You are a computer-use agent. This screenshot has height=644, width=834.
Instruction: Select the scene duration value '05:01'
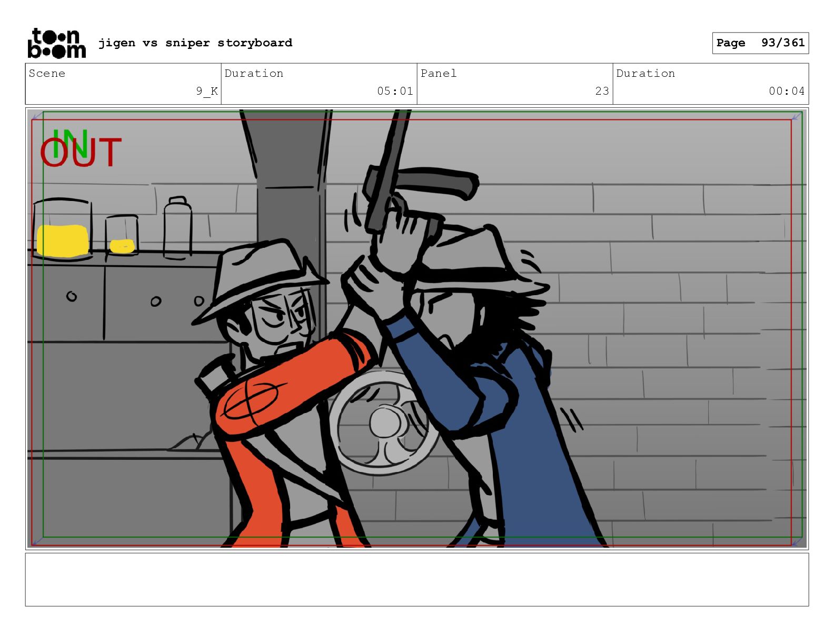point(395,91)
